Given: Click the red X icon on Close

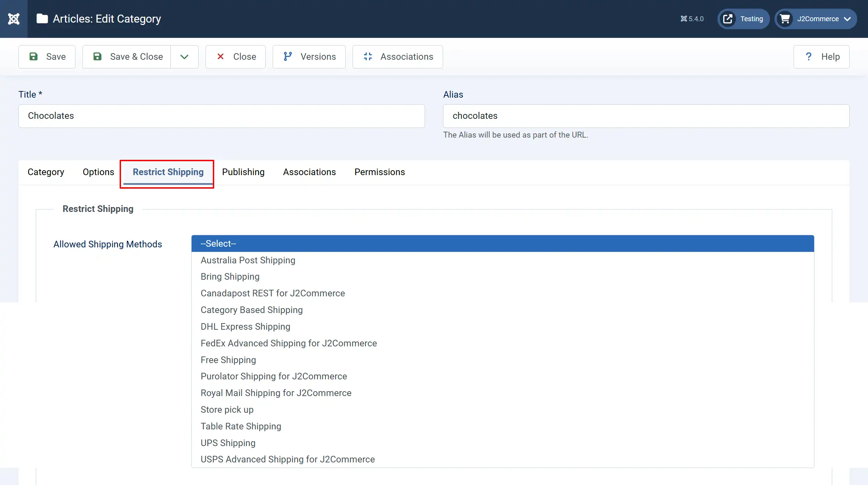Looking at the screenshot, I should tap(220, 57).
